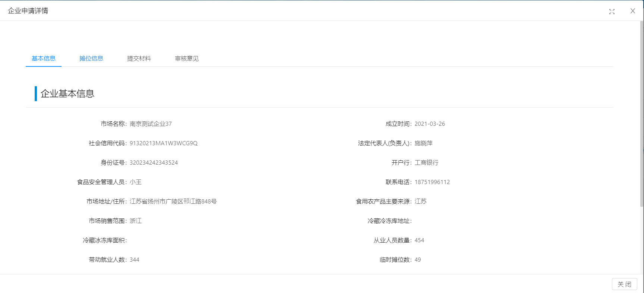Close the dialog with the X icon
This screenshot has width=644, height=293.
[x=632, y=11]
